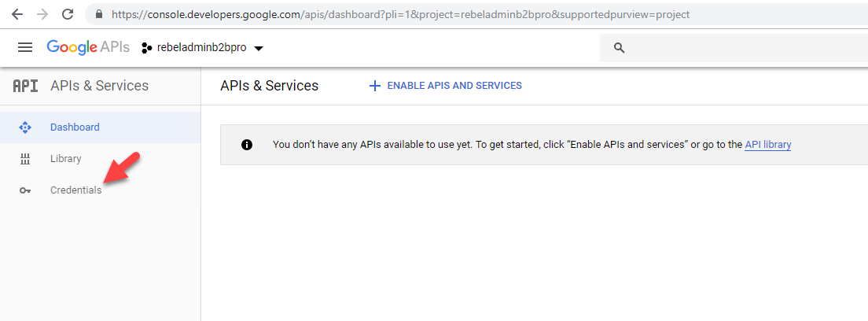Click the browser reload button
This screenshot has height=321, width=868.
68,14
